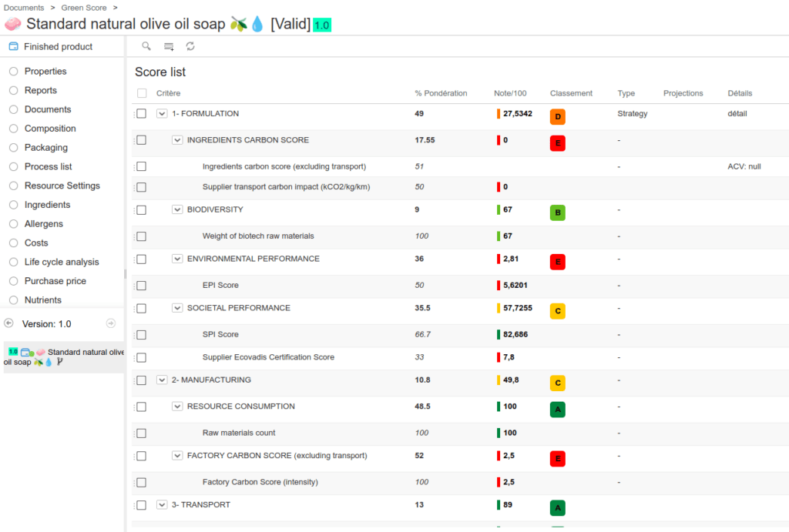Open the Green Score breadcrumb link
Screen dimensions: 789x532
click(x=84, y=8)
